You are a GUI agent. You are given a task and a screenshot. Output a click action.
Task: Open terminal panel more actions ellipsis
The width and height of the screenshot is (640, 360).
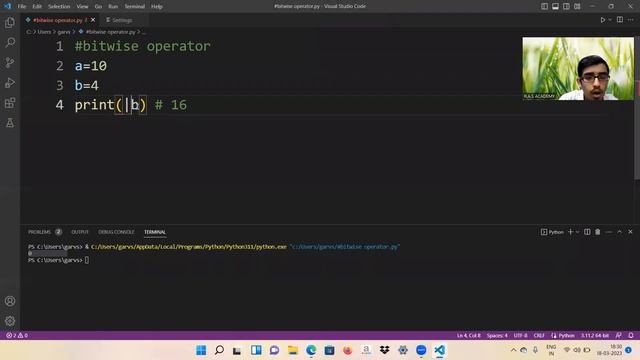(609, 232)
